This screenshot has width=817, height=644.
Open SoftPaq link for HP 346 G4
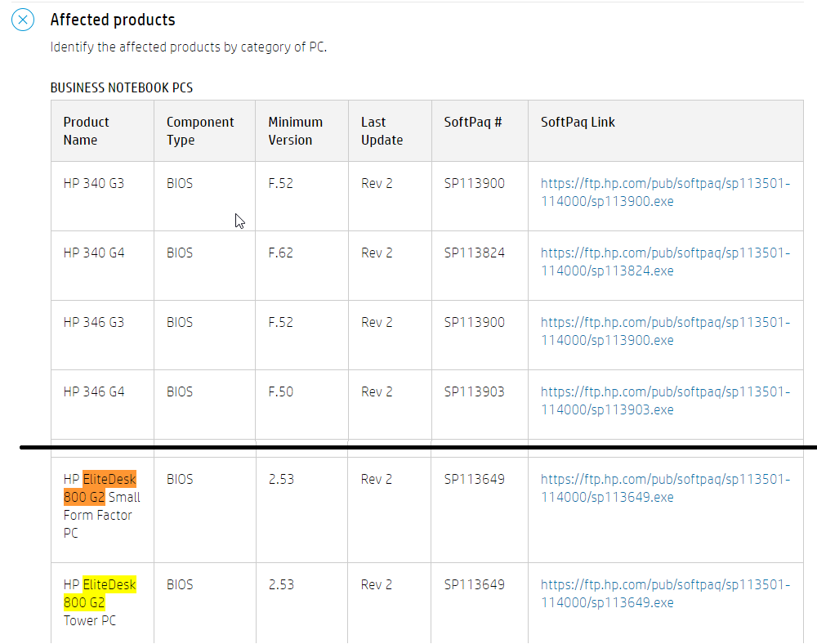click(665, 400)
